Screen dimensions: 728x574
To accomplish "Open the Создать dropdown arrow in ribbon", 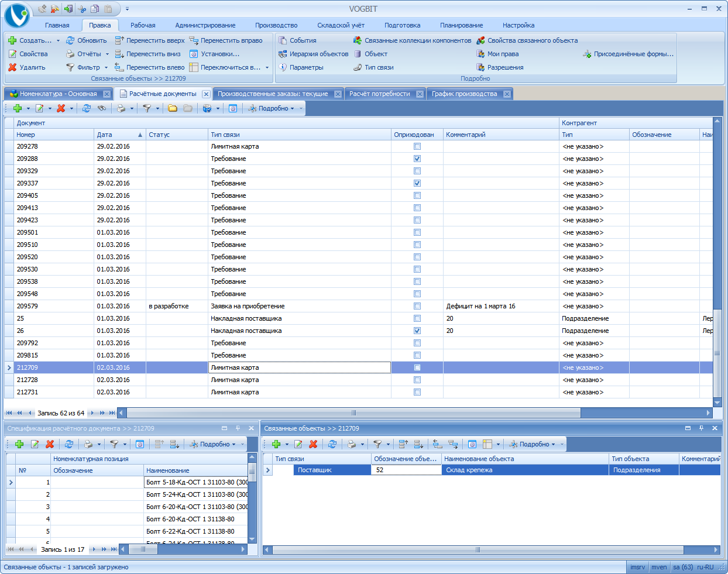I will pyautogui.click(x=58, y=41).
